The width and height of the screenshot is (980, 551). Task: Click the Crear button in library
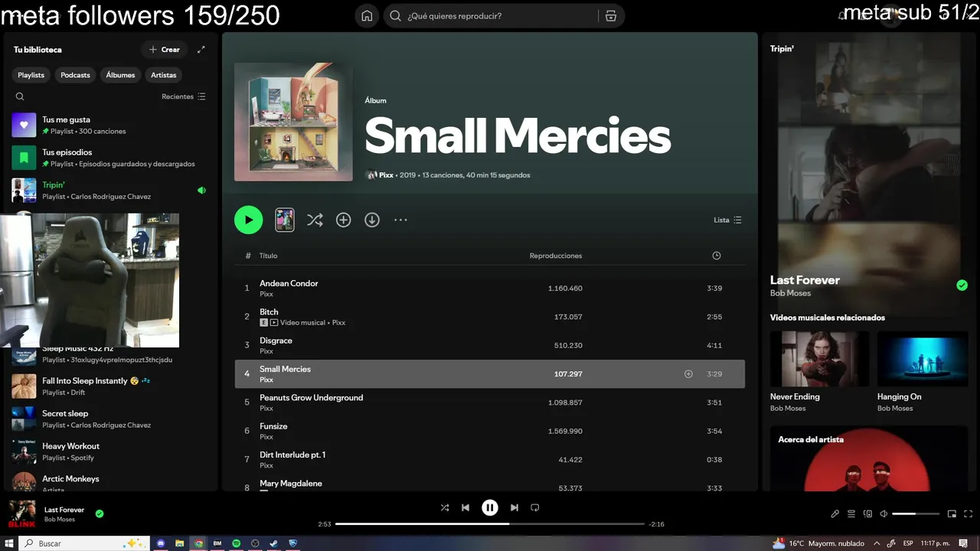point(165,50)
